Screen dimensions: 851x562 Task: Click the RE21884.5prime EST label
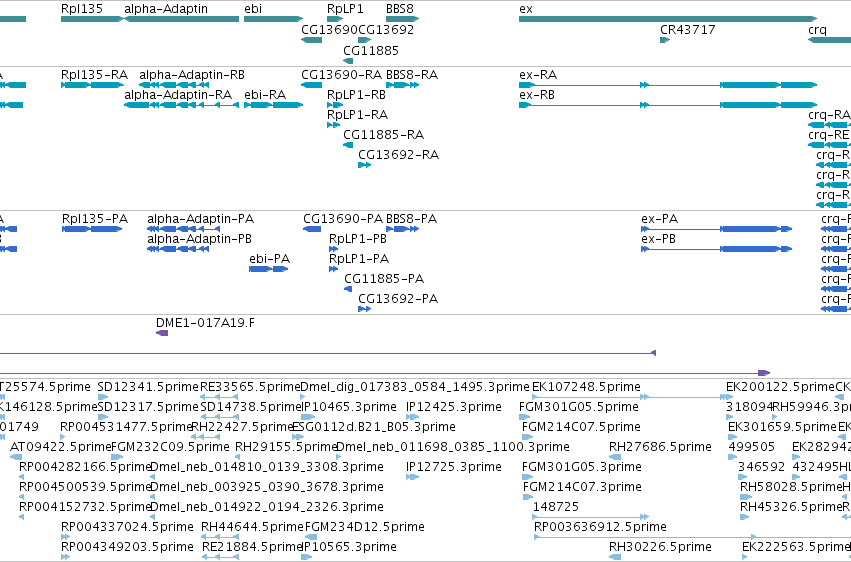252,547
